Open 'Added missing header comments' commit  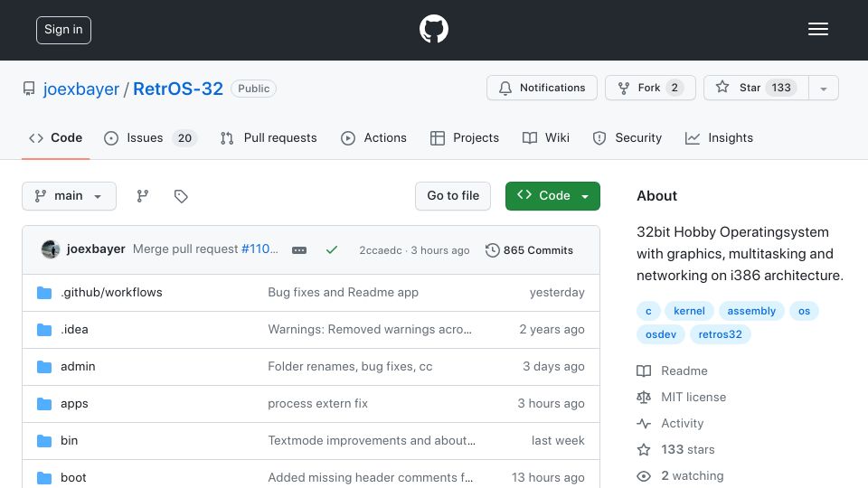click(371, 477)
